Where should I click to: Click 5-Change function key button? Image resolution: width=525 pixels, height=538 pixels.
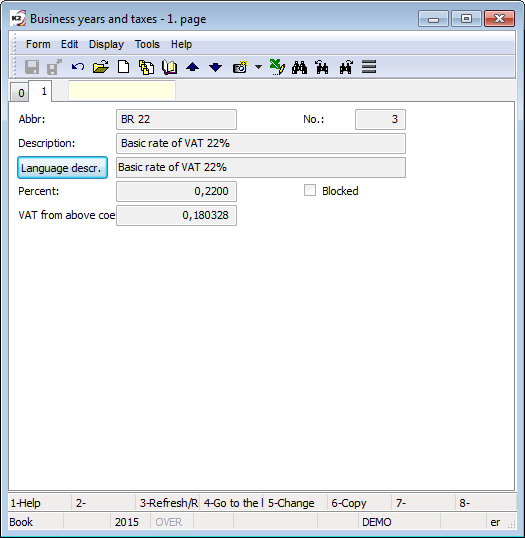point(296,503)
